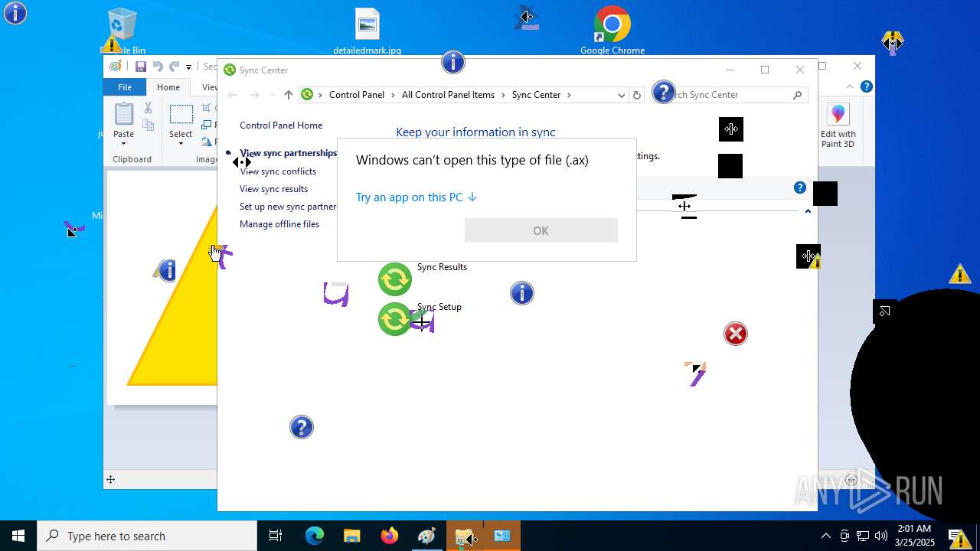Image resolution: width=980 pixels, height=551 pixels.
Task: Select the Google Chrome desktop shortcut
Action: pos(612,32)
